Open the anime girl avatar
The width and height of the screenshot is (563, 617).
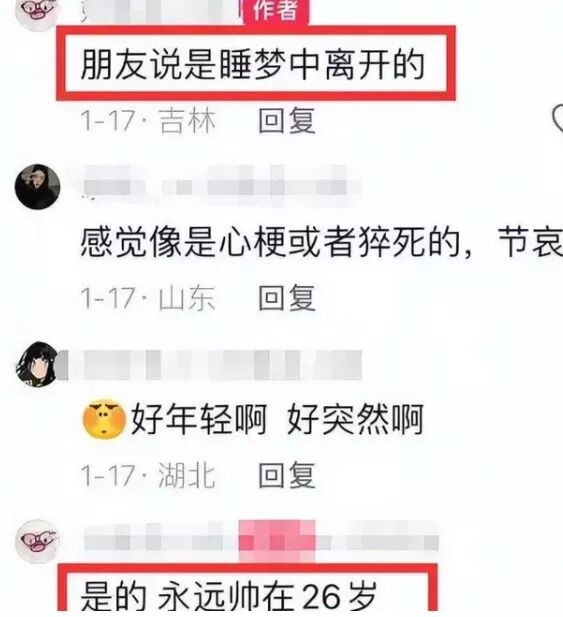pos(38,364)
